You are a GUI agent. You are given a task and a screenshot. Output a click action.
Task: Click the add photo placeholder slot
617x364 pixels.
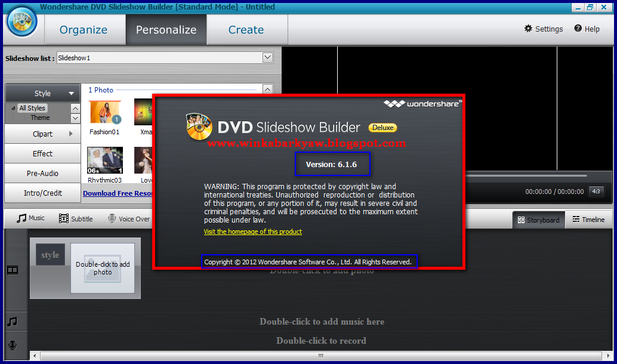click(x=103, y=268)
